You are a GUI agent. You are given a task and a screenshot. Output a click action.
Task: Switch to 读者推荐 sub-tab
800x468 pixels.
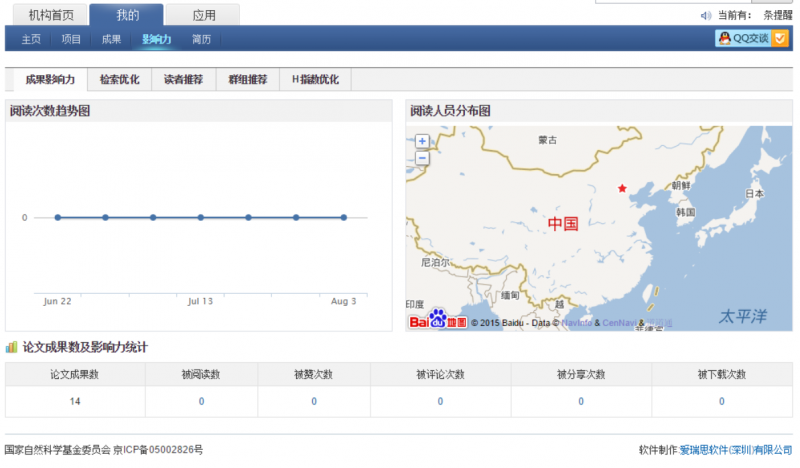pos(184,80)
